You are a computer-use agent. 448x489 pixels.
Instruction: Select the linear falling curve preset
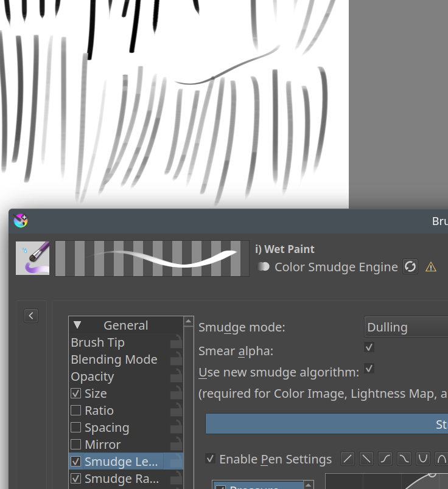[366, 459]
